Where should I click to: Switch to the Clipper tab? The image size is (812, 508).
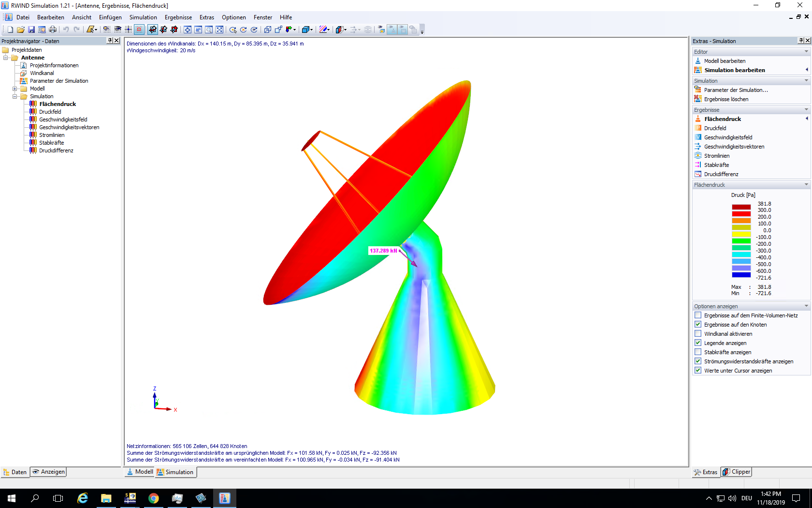coord(736,472)
